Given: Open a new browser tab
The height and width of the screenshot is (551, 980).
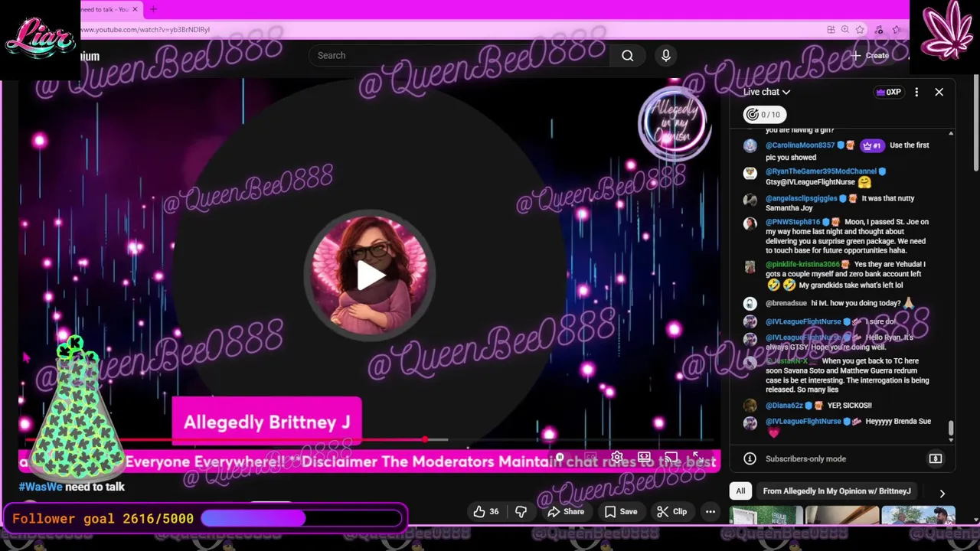Looking at the screenshot, I should click(153, 9).
